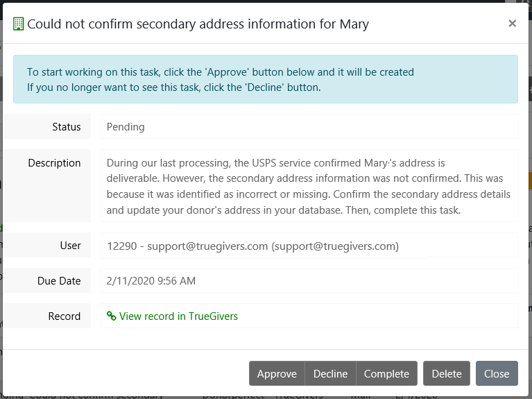The height and width of the screenshot is (399, 532).
Task: Click the Description label
Action: click(x=55, y=163)
